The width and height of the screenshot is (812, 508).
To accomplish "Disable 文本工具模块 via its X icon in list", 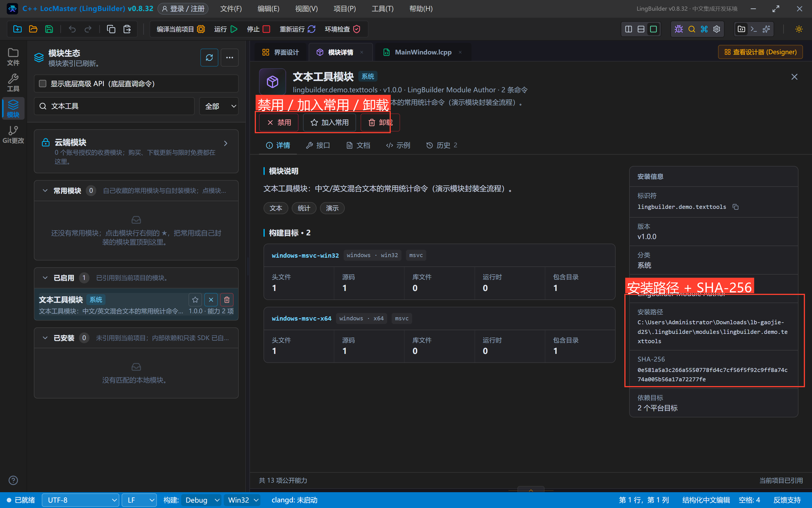I will pos(211,299).
